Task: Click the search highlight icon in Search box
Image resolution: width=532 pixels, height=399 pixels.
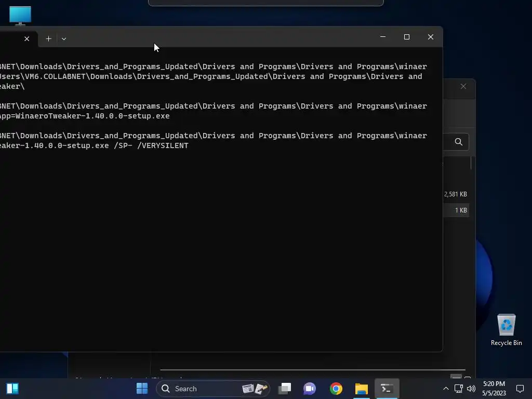Action: click(255, 389)
